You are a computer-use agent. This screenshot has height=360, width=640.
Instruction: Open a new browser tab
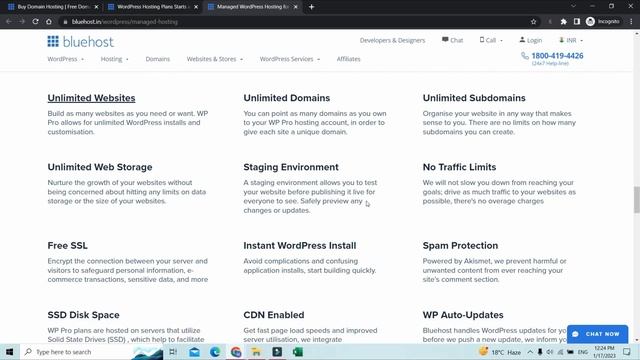tap(311, 7)
